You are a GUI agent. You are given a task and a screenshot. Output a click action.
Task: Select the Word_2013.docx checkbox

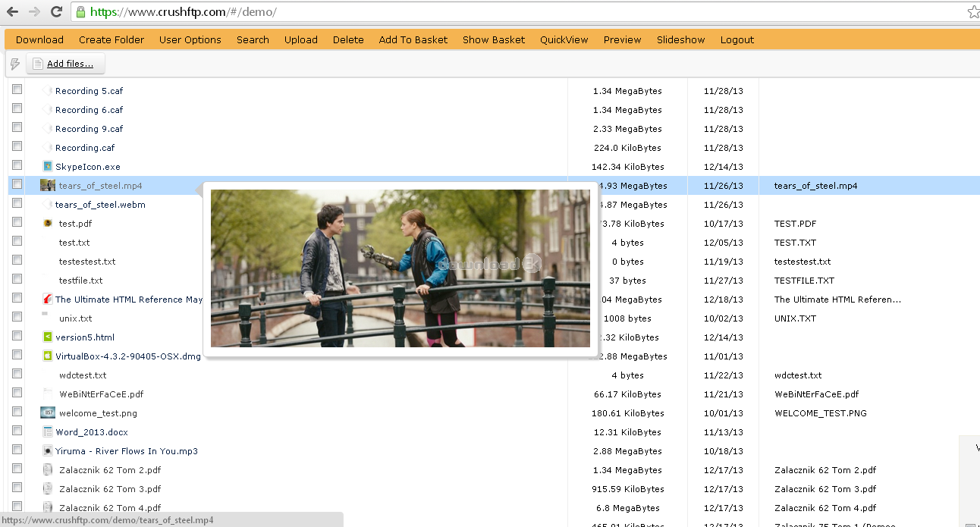tap(17, 431)
